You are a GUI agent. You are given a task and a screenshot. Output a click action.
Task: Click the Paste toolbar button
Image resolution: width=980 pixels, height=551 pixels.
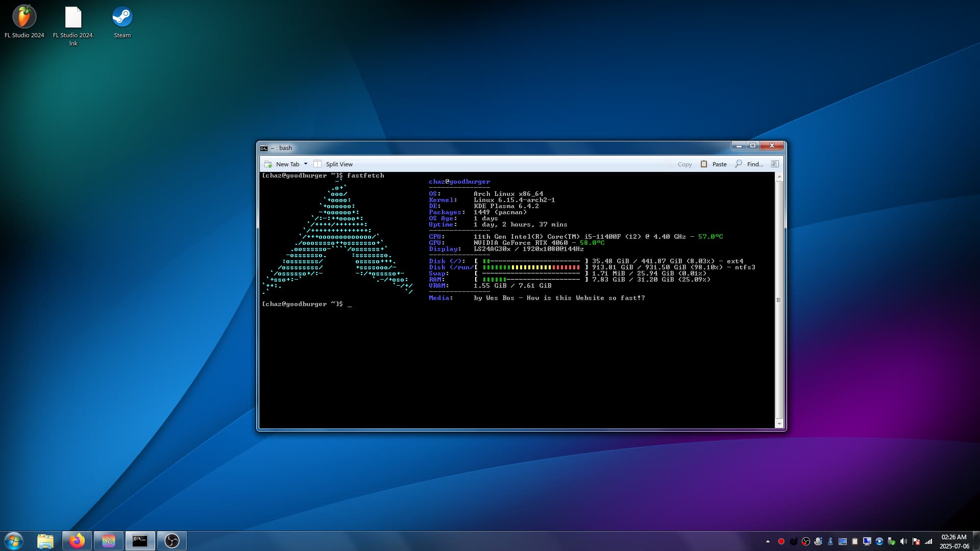[x=714, y=164]
